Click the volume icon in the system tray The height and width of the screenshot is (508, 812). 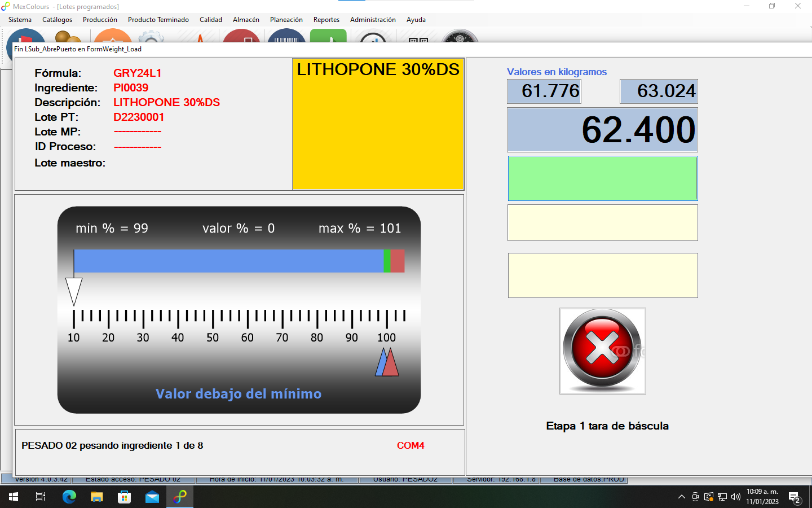[x=736, y=497]
